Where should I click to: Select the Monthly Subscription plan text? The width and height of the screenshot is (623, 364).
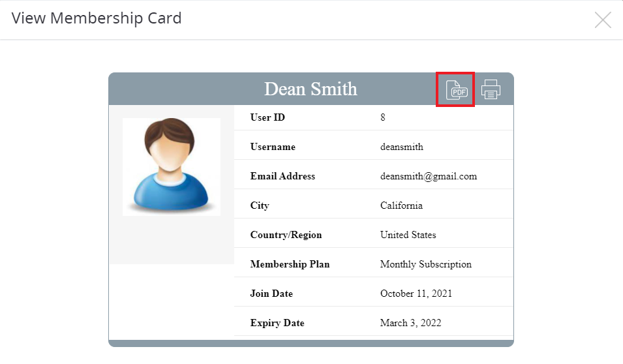pyautogui.click(x=426, y=264)
